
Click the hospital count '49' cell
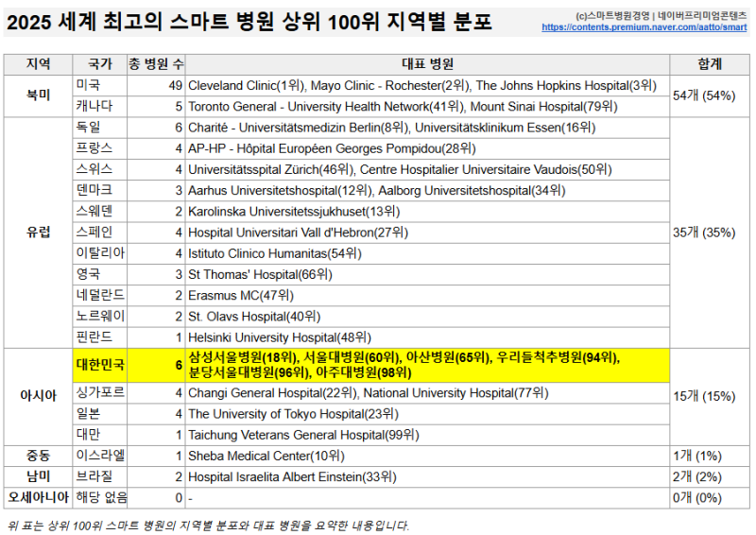click(x=156, y=85)
